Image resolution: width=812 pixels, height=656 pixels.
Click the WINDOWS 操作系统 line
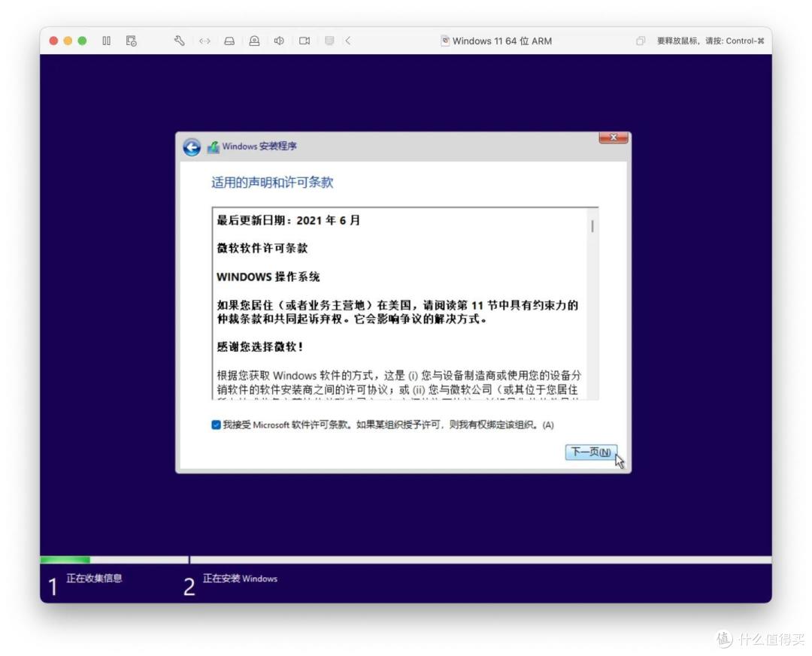[x=268, y=277]
